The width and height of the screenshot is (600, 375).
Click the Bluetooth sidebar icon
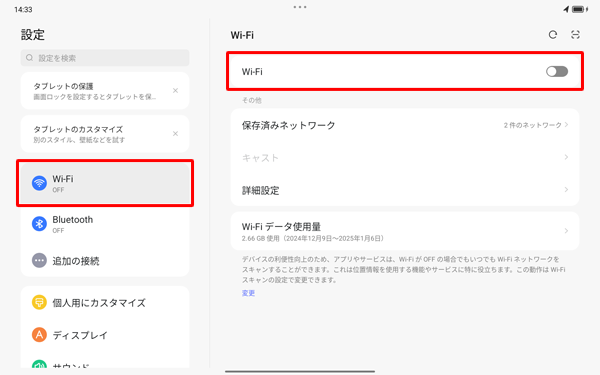click(39, 224)
